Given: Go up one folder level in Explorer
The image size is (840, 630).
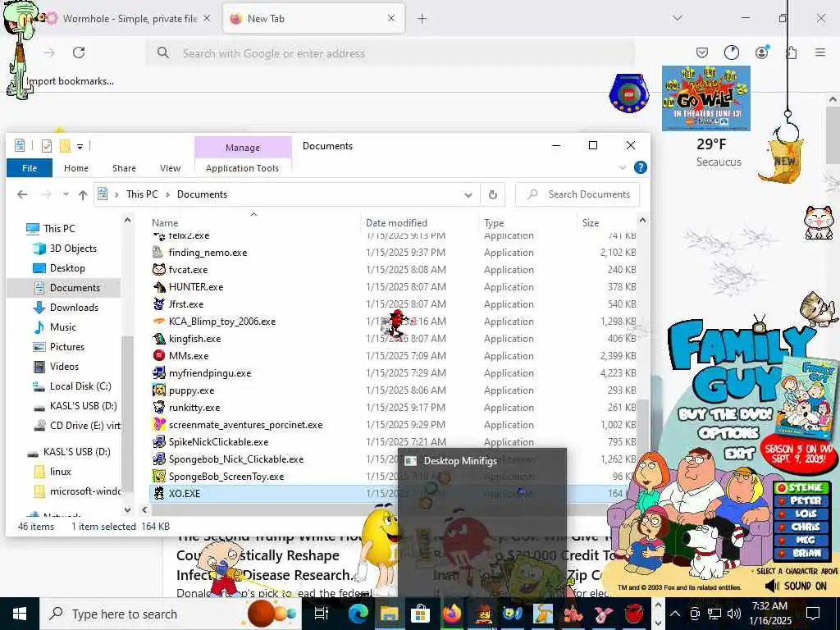Looking at the screenshot, I should (83, 194).
